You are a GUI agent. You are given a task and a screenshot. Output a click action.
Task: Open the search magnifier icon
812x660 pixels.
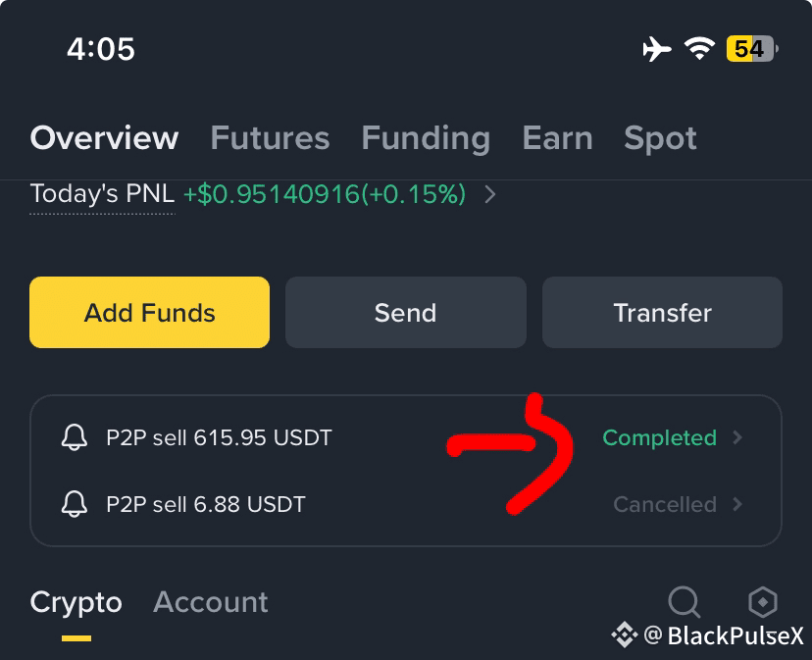point(685,602)
